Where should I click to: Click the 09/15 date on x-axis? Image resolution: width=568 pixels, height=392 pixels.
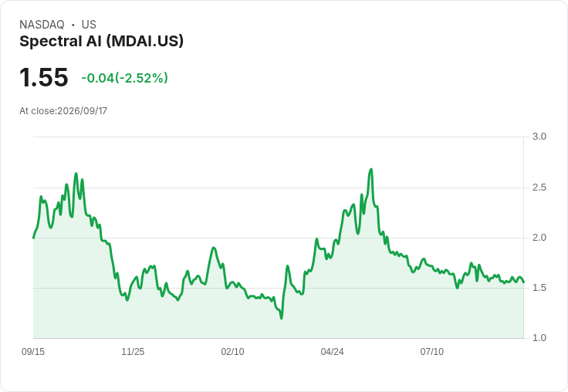(33, 351)
